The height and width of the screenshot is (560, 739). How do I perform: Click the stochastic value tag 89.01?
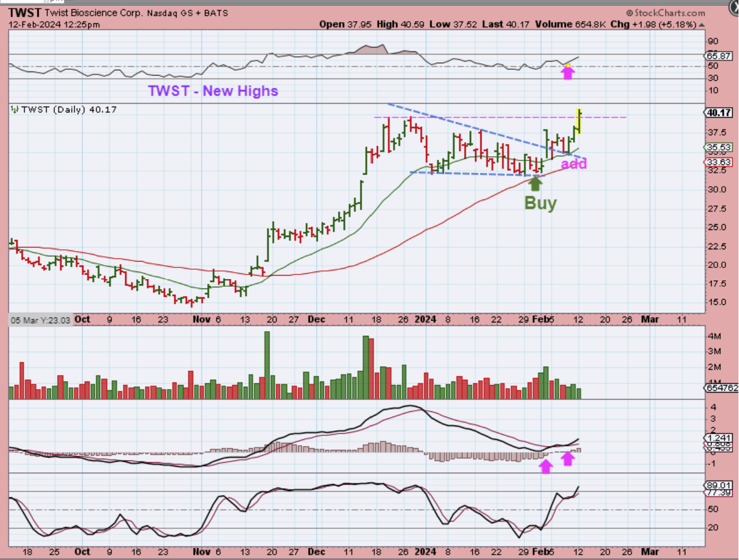pyautogui.click(x=719, y=485)
